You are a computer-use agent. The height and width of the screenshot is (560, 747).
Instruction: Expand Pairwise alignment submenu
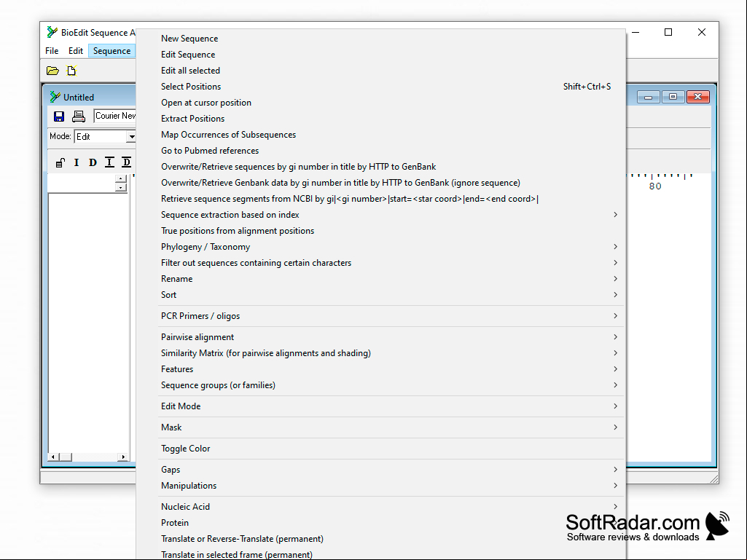pos(380,337)
